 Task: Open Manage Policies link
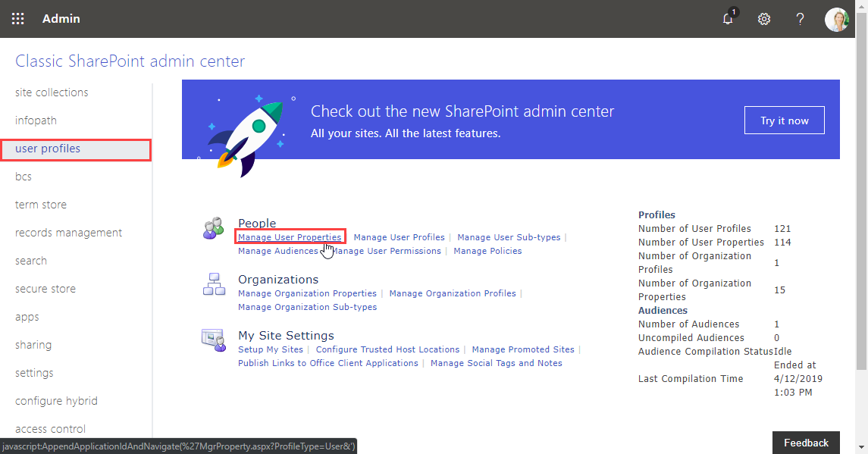pyautogui.click(x=487, y=251)
